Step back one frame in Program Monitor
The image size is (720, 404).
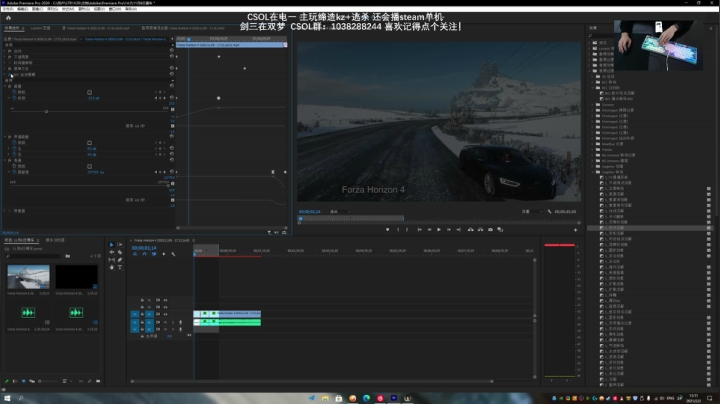click(x=429, y=230)
